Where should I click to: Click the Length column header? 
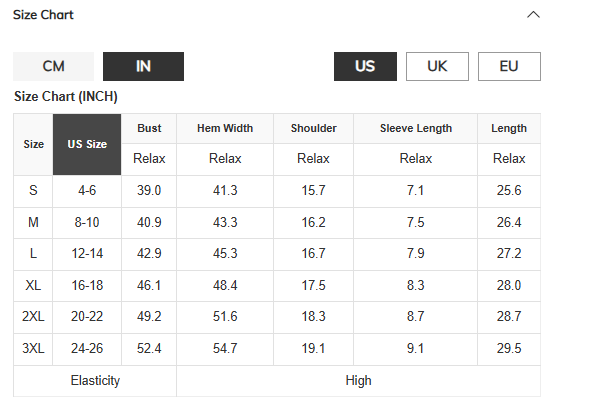click(509, 128)
